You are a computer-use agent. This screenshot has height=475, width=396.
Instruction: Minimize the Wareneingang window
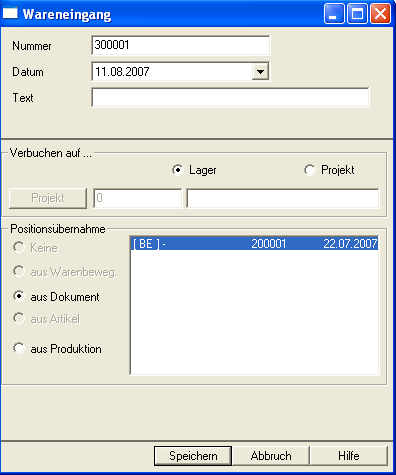[x=334, y=14]
